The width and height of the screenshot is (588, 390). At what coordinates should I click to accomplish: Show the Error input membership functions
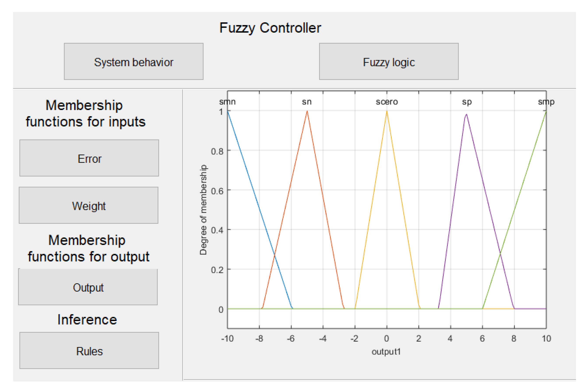89,158
